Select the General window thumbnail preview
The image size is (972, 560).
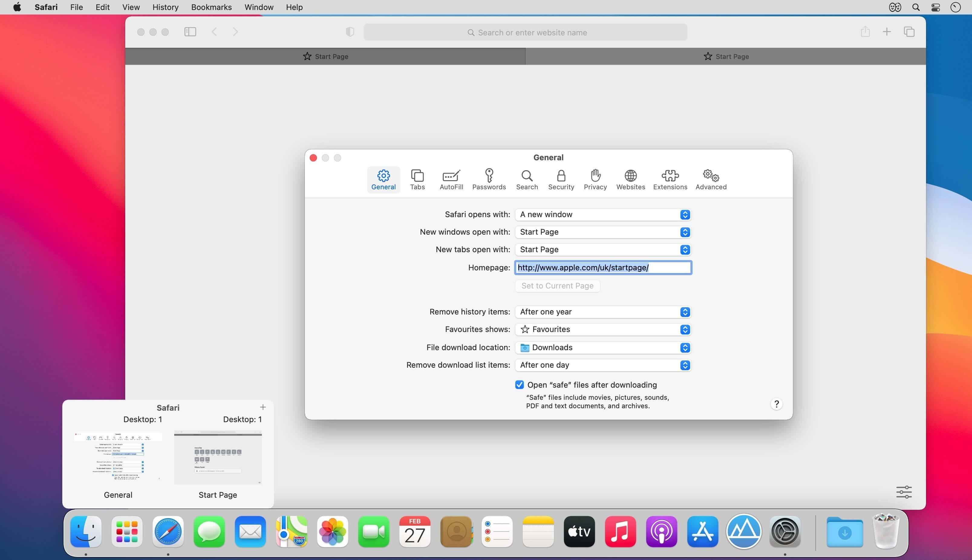(x=118, y=457)
